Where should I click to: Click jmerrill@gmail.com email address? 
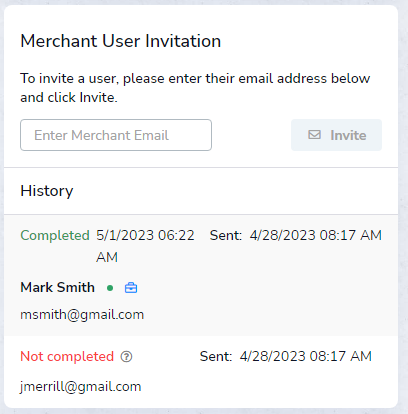[x=81, y=387]
